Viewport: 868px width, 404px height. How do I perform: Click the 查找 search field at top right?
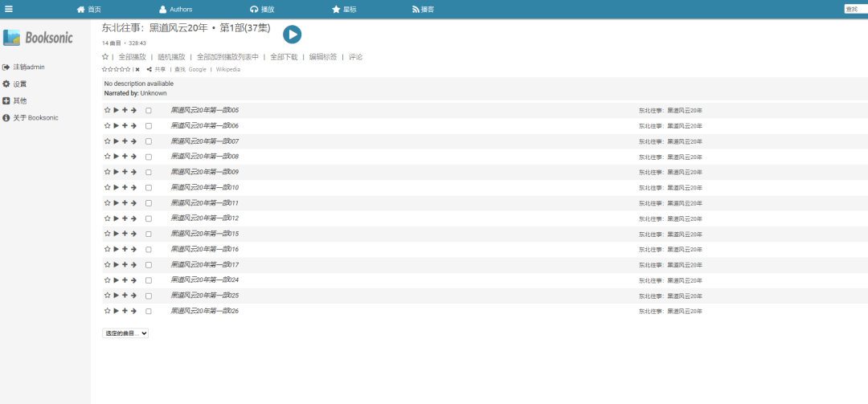[855, 9]
